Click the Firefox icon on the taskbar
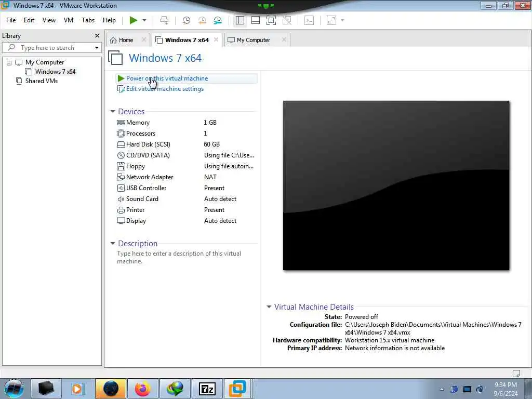Viewport: 532px width, 399px height. (143, 389)
